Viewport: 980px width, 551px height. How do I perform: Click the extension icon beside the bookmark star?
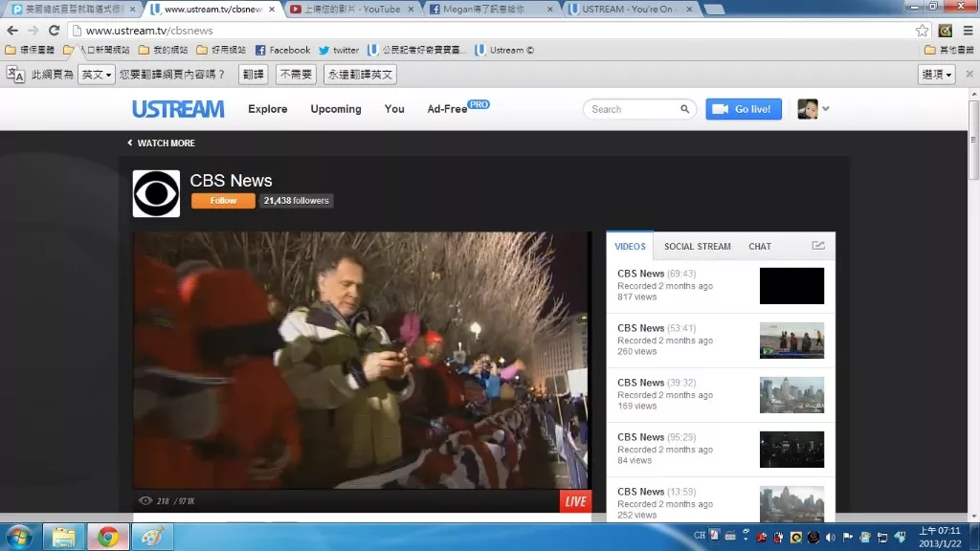click(x=945, y=31)
